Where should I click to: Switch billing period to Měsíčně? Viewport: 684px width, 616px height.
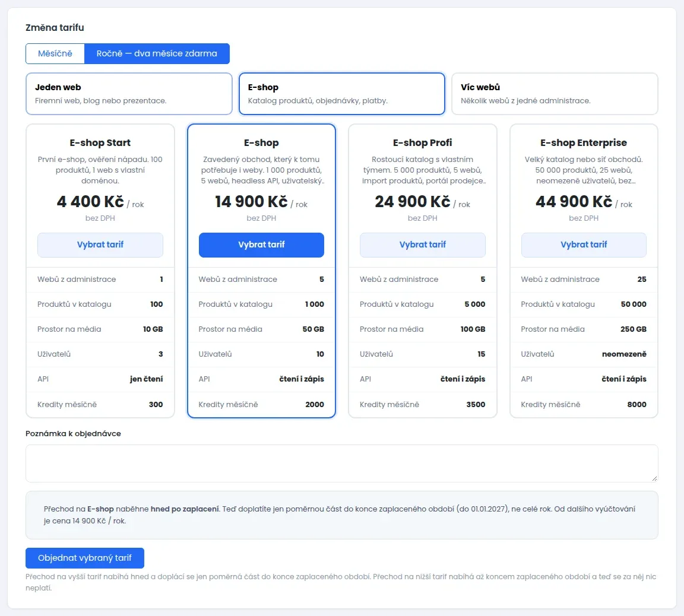coord(55,53)
